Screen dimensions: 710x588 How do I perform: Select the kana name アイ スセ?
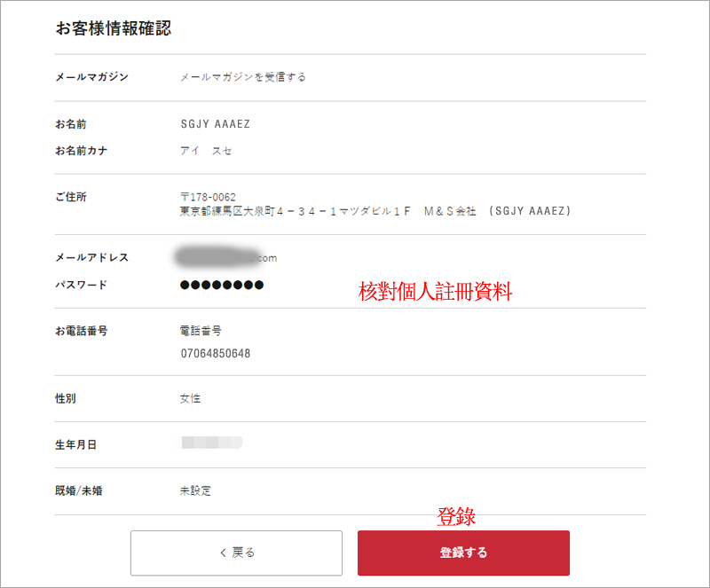[x=206, y=151]
